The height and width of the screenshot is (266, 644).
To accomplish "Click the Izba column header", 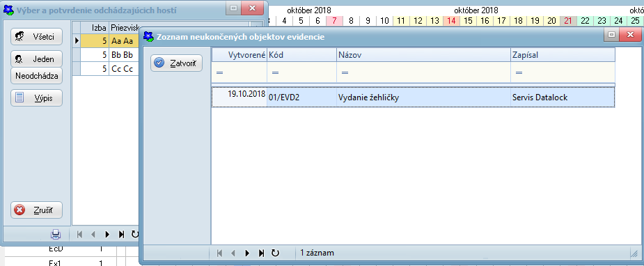I will (95, 27).
